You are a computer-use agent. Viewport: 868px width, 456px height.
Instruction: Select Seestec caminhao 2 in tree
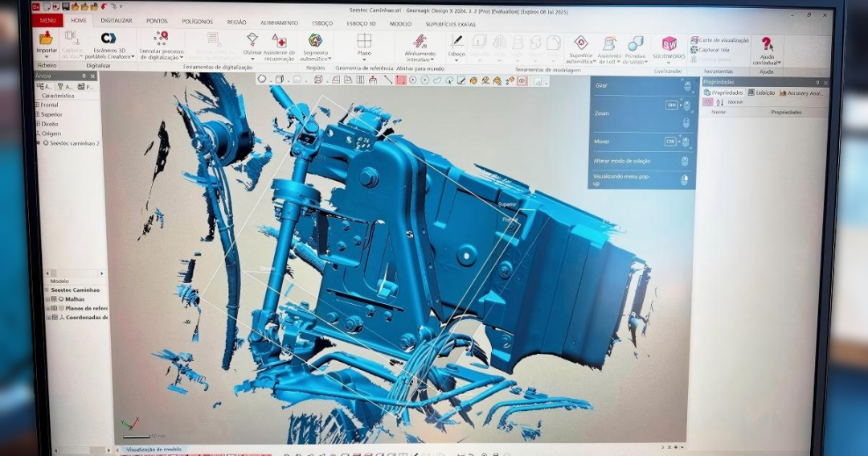click(74, 143)
